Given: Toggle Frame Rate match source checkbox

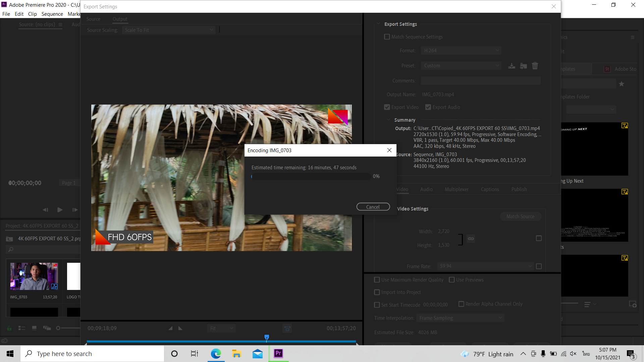Looking at the screenshot, I should [x=539, y=266].
